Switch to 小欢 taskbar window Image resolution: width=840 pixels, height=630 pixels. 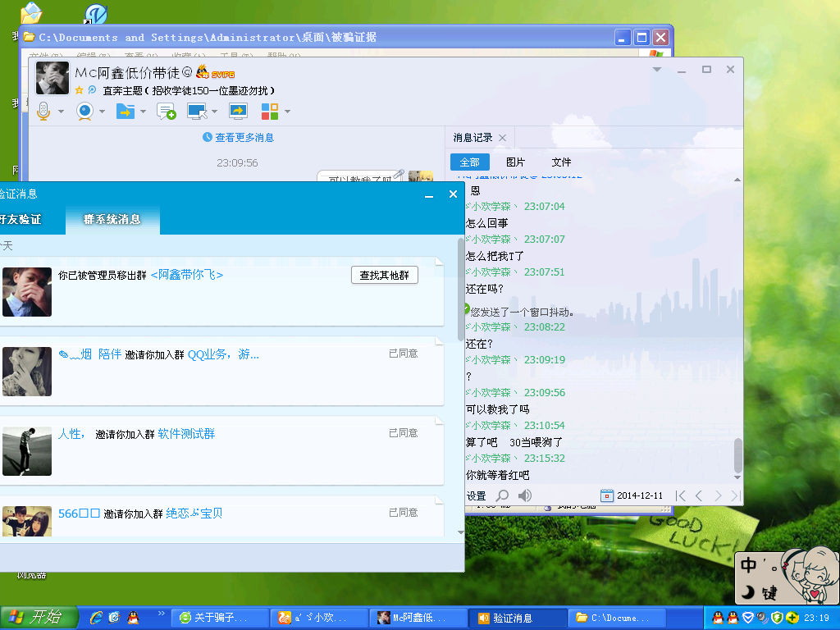click(x=319, y=618)
